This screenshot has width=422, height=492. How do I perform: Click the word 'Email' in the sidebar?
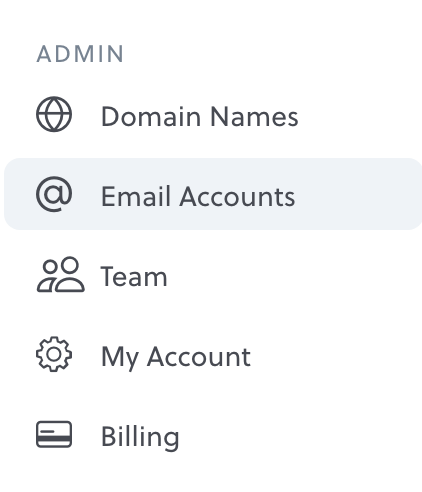click(136, 196)
